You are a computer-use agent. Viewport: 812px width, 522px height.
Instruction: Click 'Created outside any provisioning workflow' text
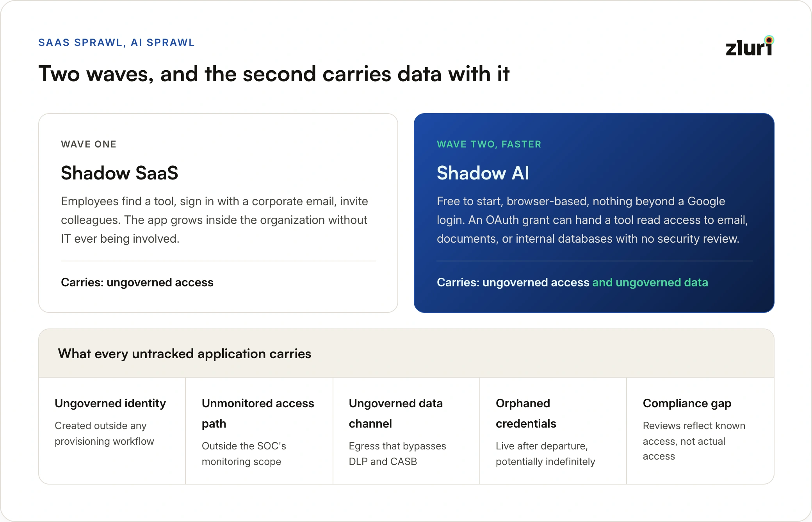[x=104, y=433]
